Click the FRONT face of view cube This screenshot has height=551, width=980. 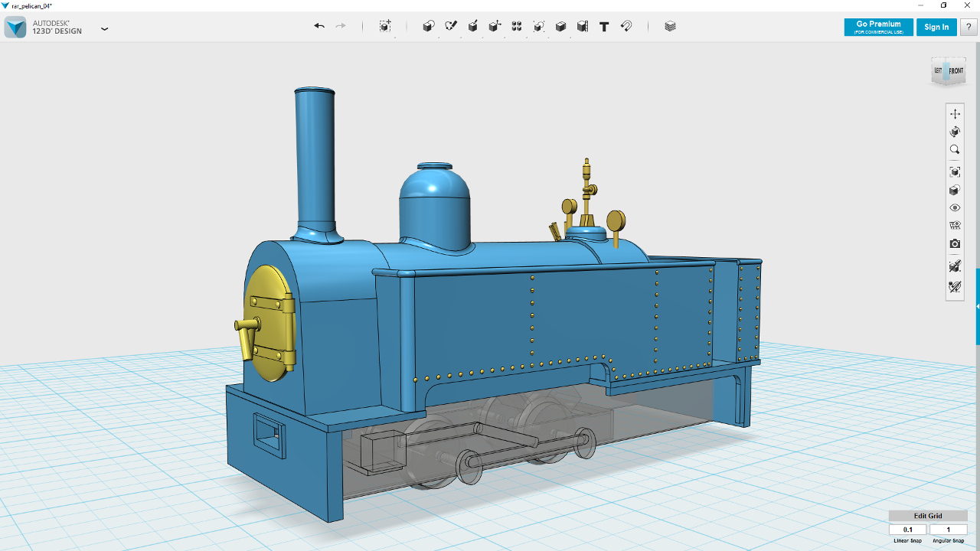[955, 71]
